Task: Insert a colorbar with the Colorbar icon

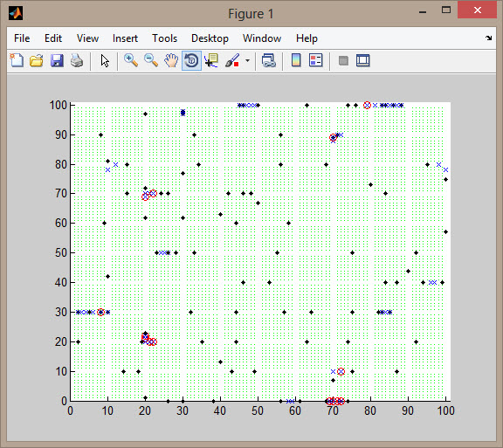Action: click(296, 60)
